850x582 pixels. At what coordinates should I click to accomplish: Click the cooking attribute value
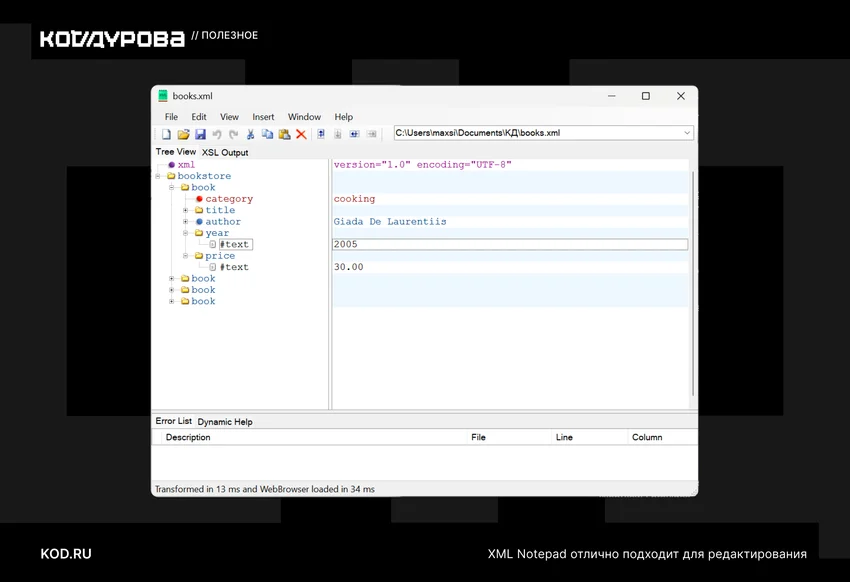pos(355,199)
